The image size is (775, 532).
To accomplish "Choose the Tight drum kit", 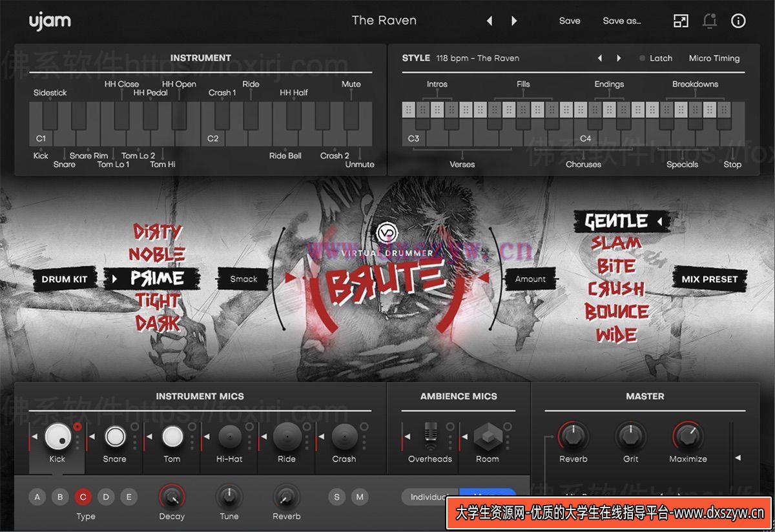I will click(x=158, y=301).
